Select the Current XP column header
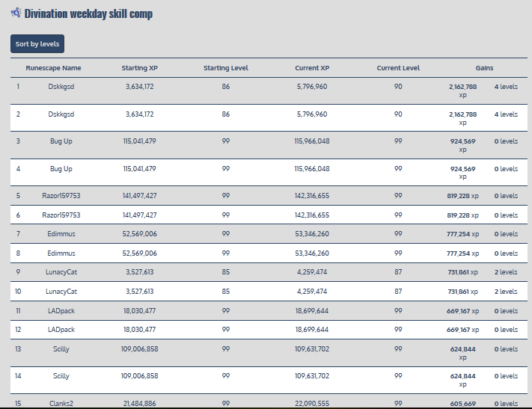Viewport: 532px width, 409px height. tap(312, 68)
